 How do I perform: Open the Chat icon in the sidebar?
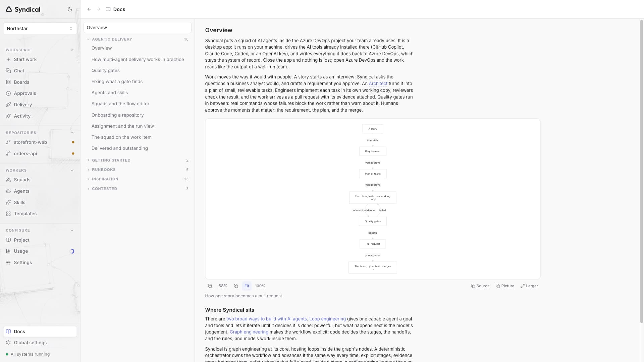(8, 71)
